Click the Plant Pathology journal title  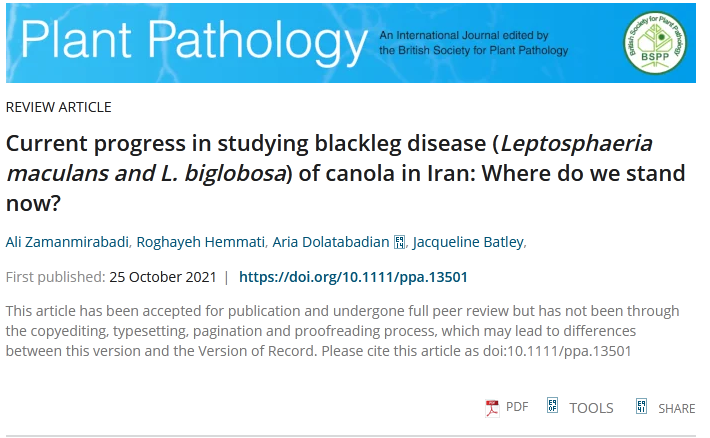tap(194, 42)
